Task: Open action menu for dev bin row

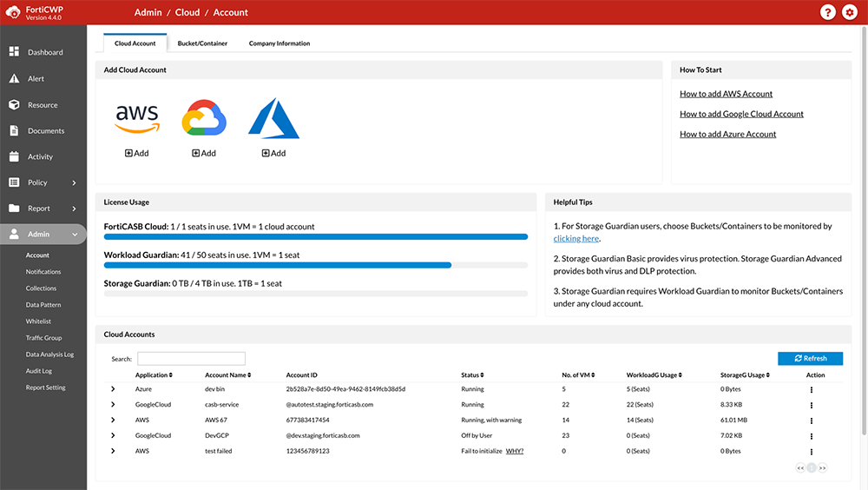Action: (x=811, y=390)
